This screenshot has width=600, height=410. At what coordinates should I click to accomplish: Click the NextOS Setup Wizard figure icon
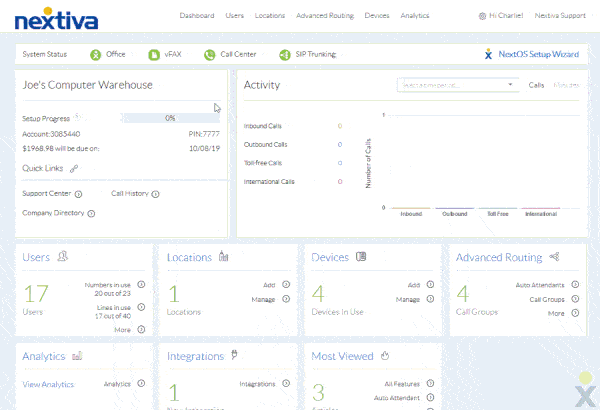tap(488, 54)
